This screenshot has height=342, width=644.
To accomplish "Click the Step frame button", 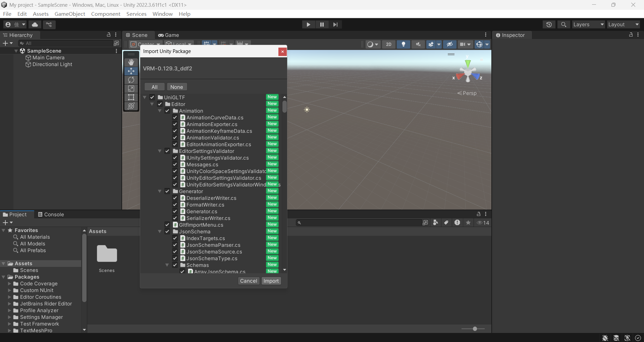I will coord(335,24).
